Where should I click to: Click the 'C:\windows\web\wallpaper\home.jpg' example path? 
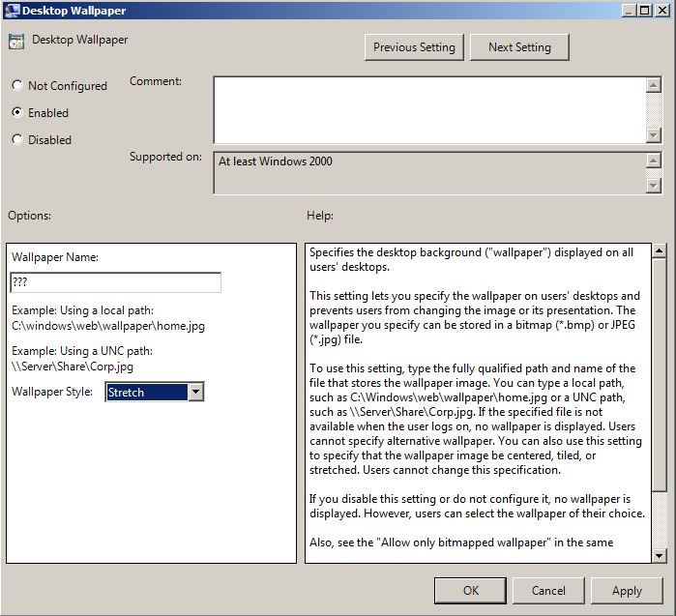pyautogui.click(x=108, y=326)
